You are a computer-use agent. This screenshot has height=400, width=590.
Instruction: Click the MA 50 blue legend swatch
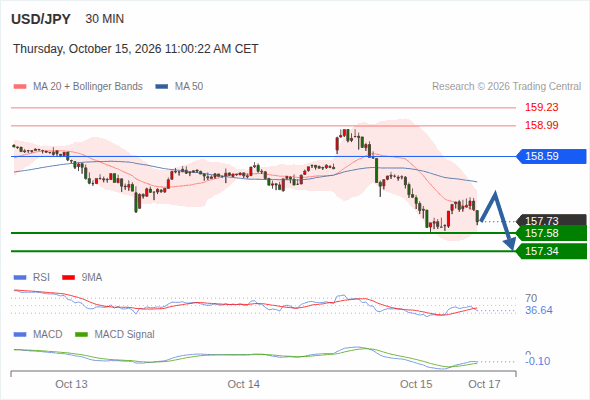(x=161, y=87)
